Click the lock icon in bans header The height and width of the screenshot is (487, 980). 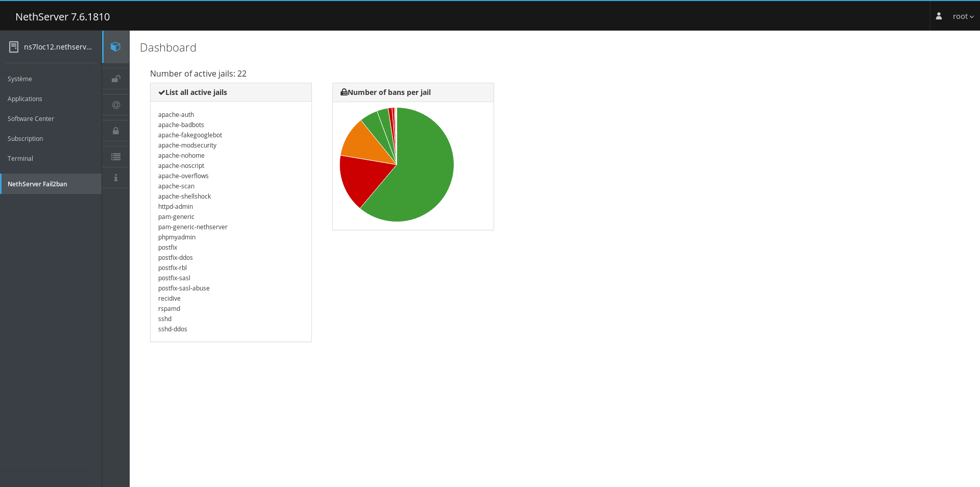coord(344,92)
